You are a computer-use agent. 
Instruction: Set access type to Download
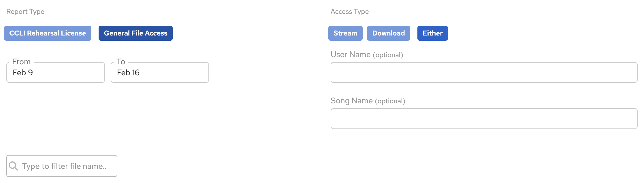tap(388, 33)
